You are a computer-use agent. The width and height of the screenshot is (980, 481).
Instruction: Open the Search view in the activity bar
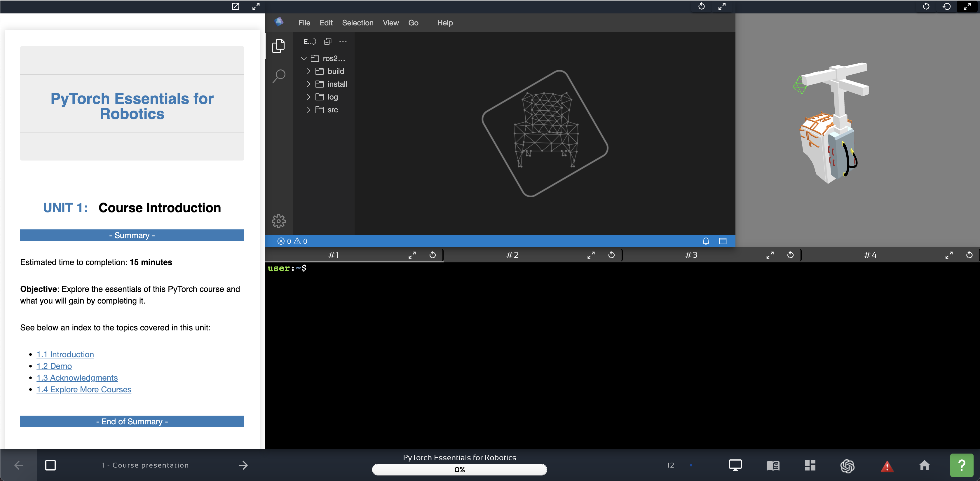[x=278, y=76]
